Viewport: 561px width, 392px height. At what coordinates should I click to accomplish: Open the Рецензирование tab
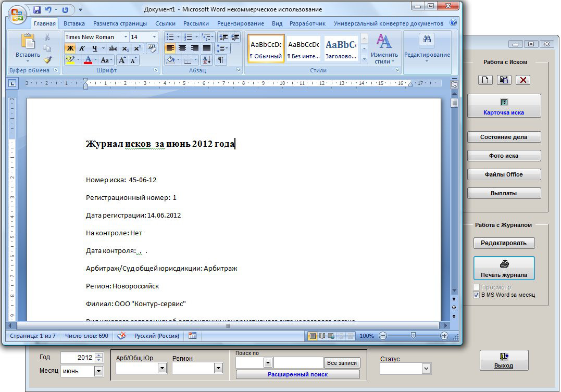pyautogui.click(x=241, y=23)
